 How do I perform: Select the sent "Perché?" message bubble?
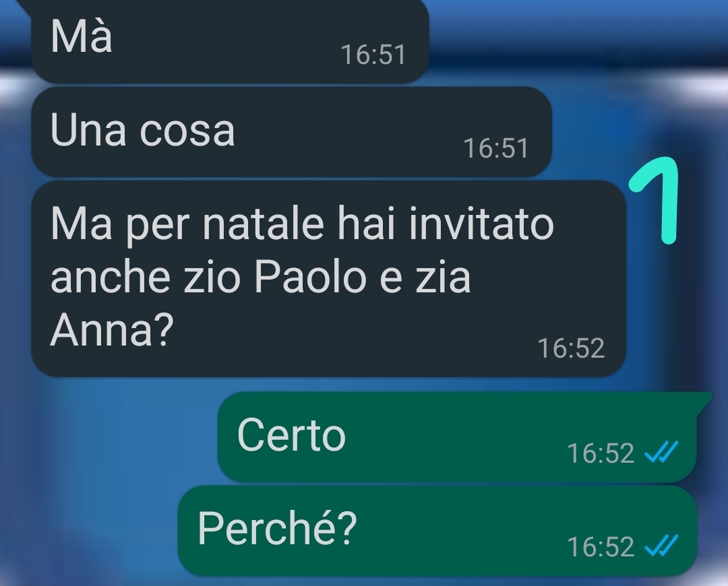tap(438, 530)
